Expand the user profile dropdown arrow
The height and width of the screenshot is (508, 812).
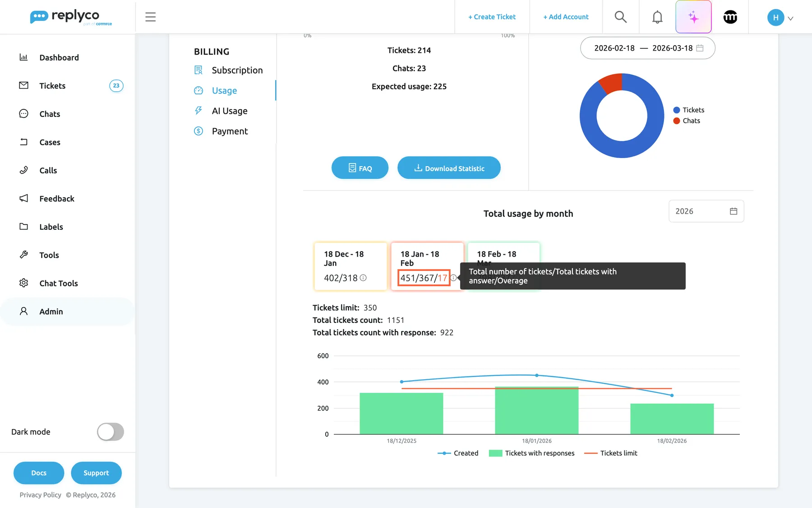[x=790, y=19]
